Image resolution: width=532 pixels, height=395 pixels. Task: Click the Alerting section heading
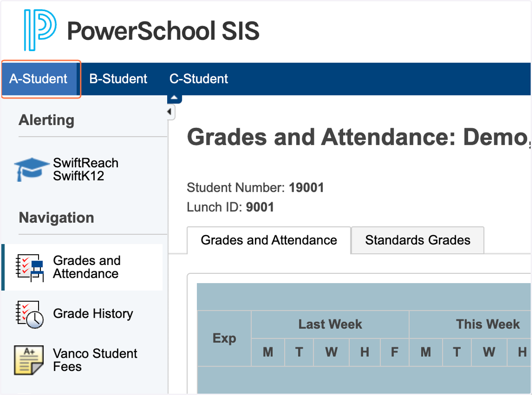47,120
